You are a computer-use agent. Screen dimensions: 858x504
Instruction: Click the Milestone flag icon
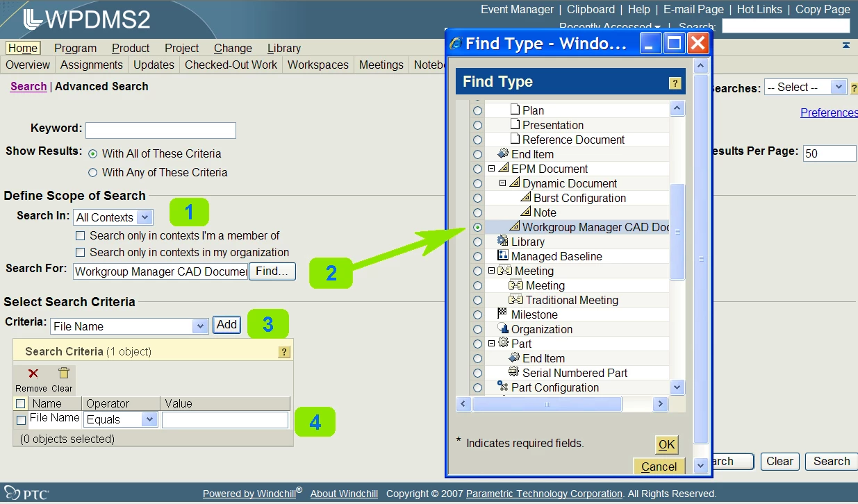(503, 314)
